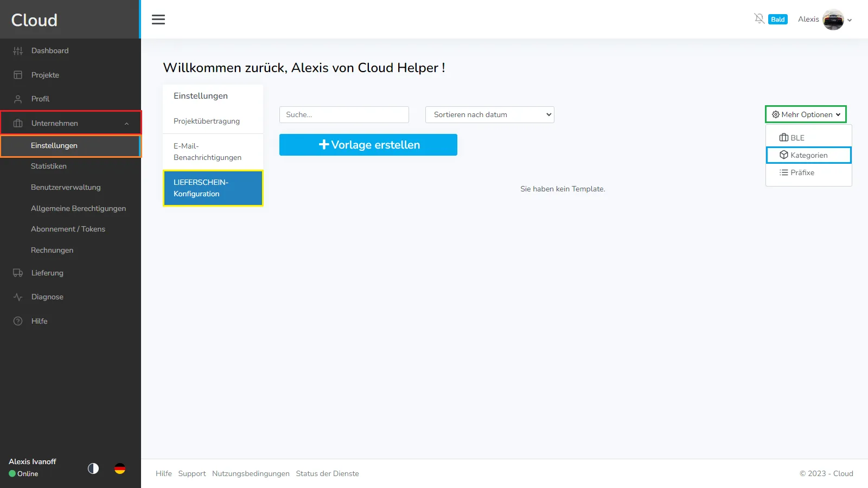Select Kategorien from the options menu
The image size is (868, 488).
pos(808,155)
